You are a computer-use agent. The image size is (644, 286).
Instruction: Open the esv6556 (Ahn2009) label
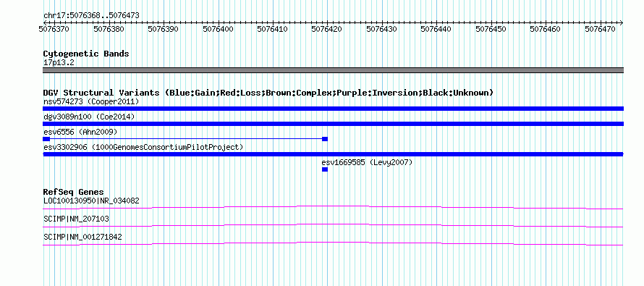click(80, 132)
